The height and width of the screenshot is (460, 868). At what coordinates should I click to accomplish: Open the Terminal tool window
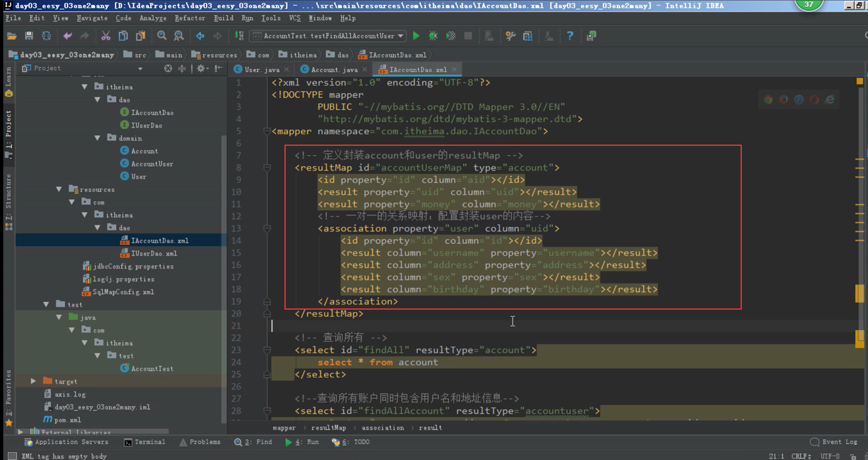tap(144, 442)
